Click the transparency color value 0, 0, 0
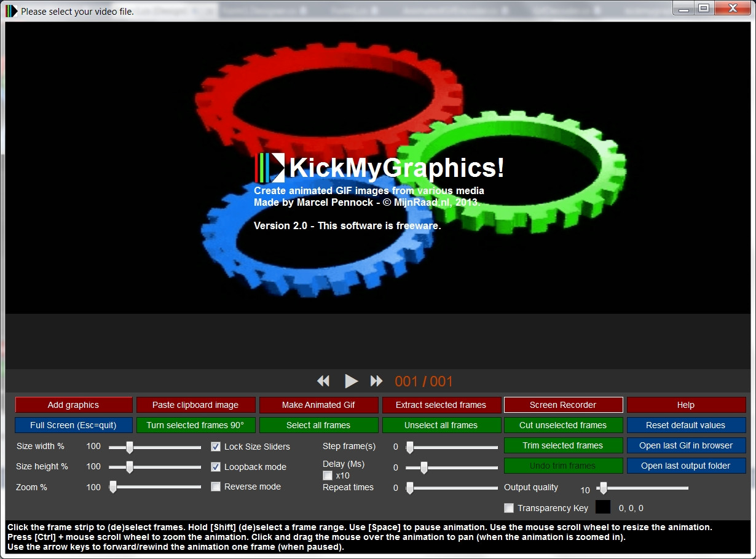This screenshot has width=756, height=559. (x=631, y=508)
